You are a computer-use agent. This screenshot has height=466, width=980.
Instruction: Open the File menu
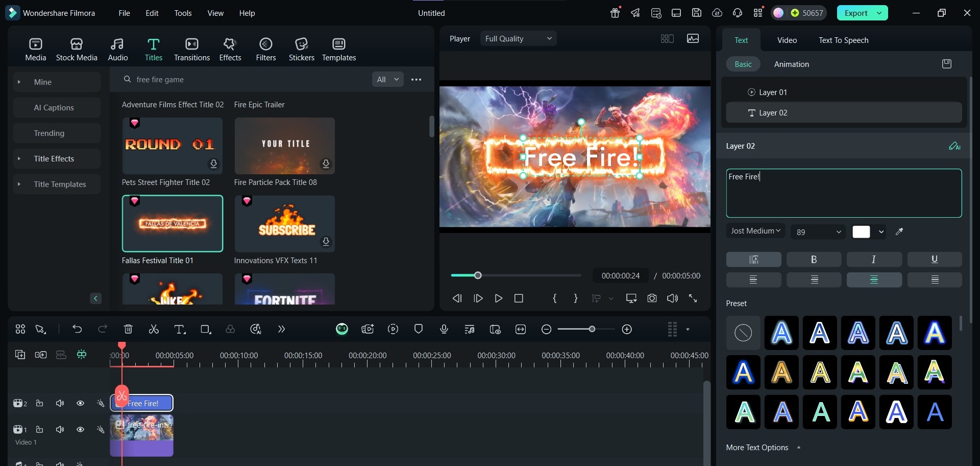pyautogui.click(x=125, y=13)
